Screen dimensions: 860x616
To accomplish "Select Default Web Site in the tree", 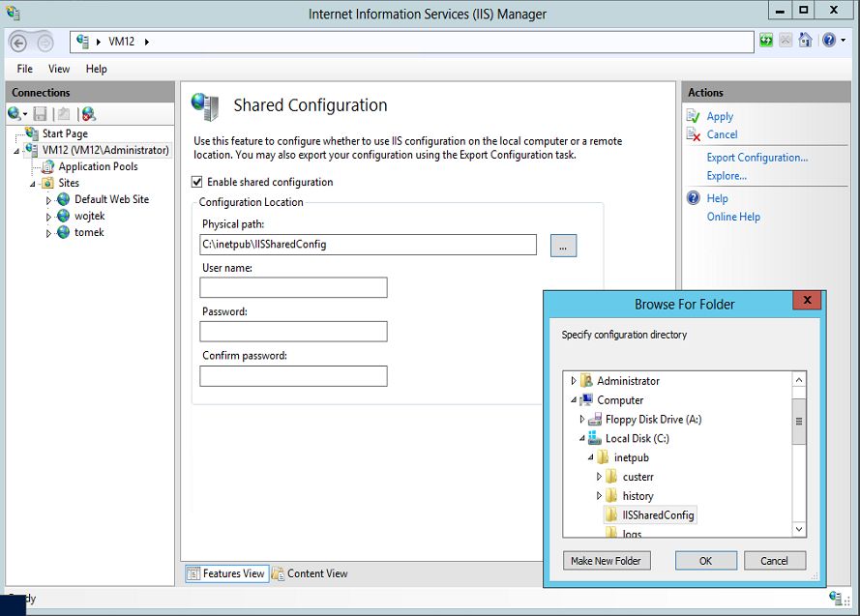I will [x=112, y=199].
